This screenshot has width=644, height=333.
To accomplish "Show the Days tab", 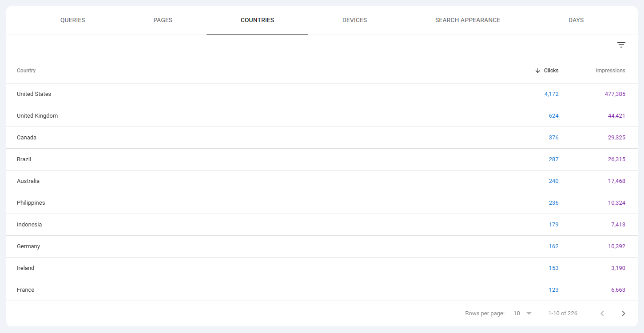I will [576, 20].
